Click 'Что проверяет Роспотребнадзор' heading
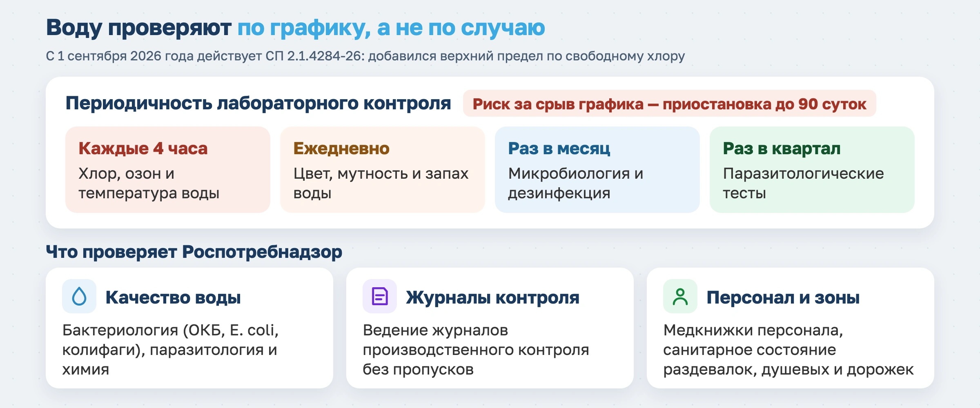The width and height of the screenshot is (980, 408). point(194,252)
